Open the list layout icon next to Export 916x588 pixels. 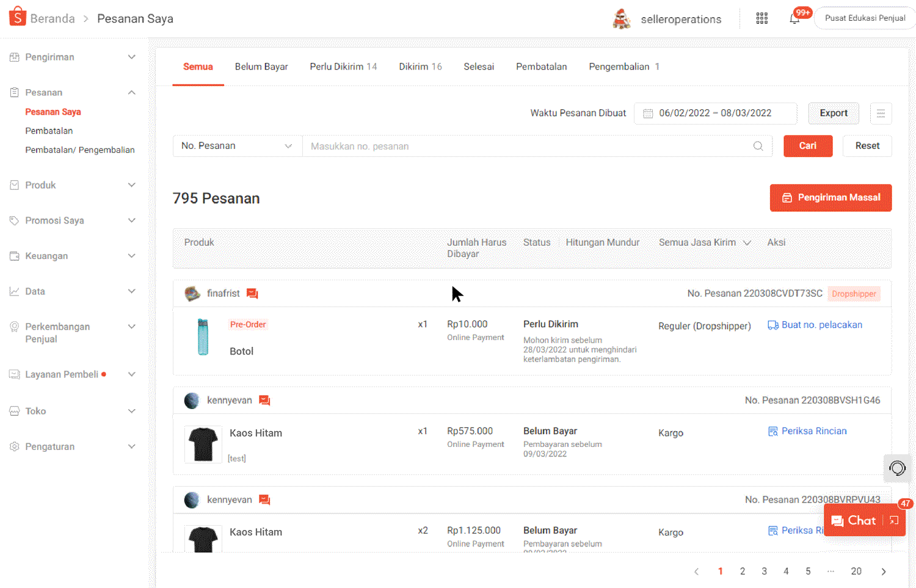[881, 114]
